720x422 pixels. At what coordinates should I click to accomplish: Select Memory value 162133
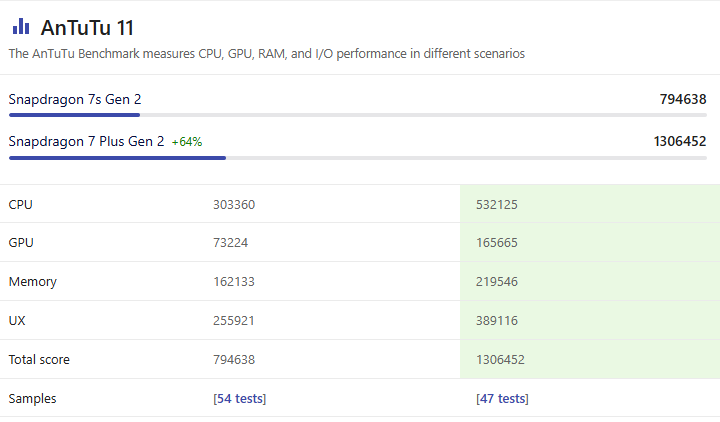click(x=234, y=281)
